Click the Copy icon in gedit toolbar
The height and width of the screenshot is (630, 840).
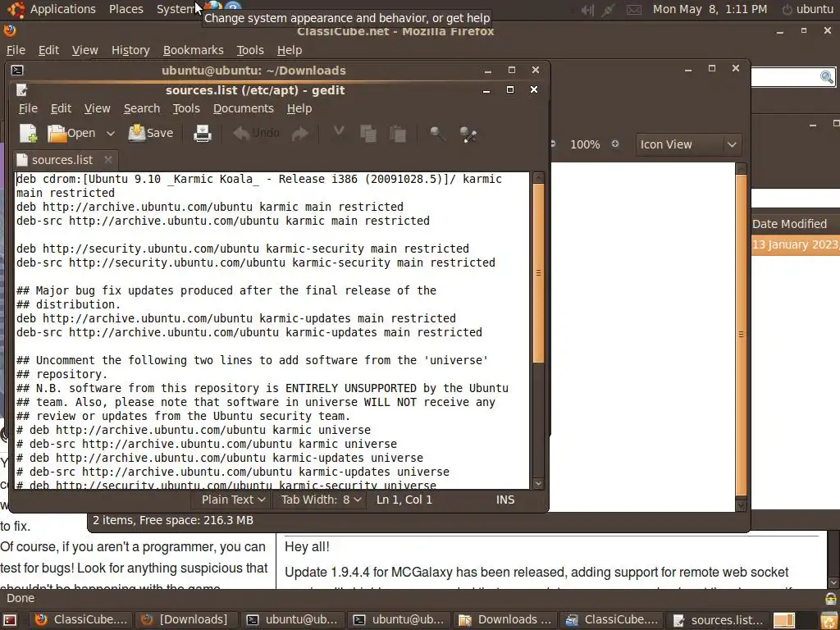368,134
